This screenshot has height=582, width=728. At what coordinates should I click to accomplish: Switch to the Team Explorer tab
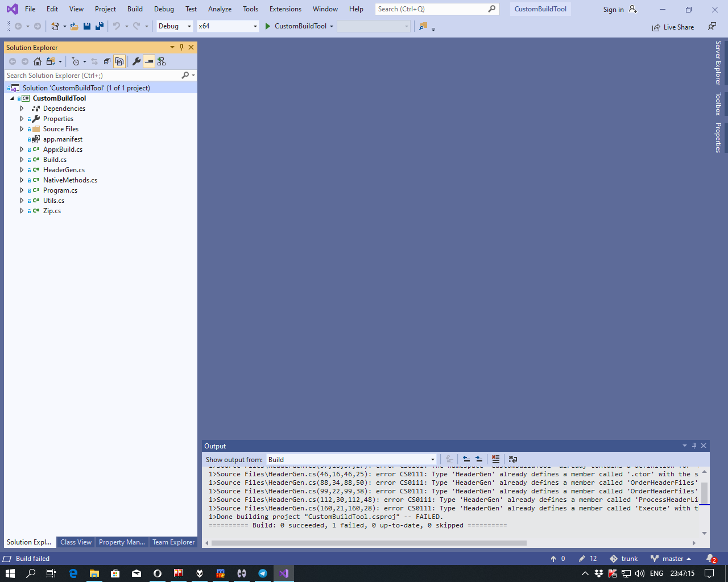pos(173,542)
